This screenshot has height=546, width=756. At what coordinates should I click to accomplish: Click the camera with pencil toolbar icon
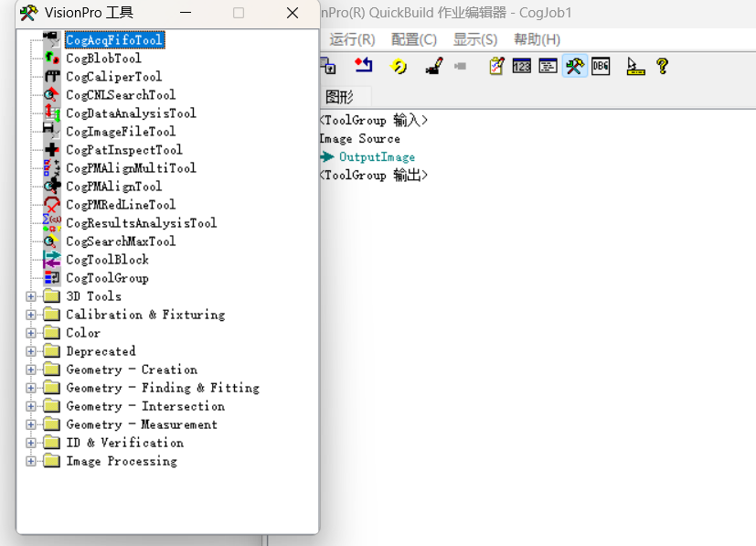click(x=434, y=66)
